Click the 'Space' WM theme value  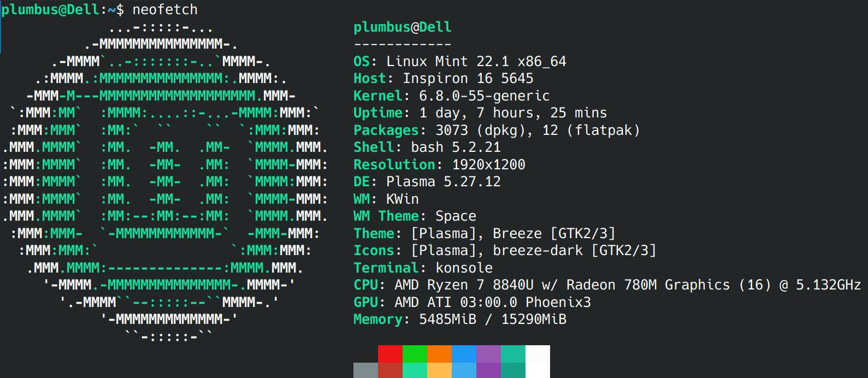pos(456,216)
